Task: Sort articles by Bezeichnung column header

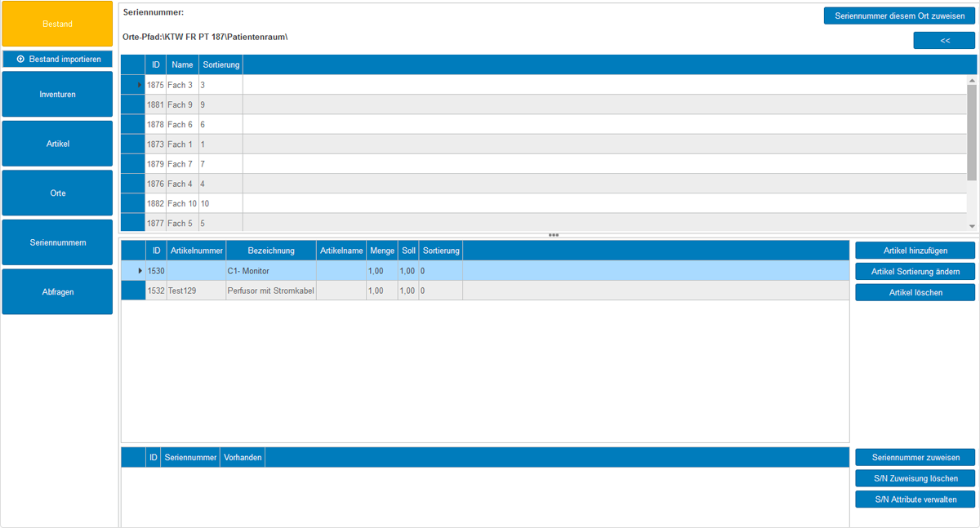Action: point(271,251)
